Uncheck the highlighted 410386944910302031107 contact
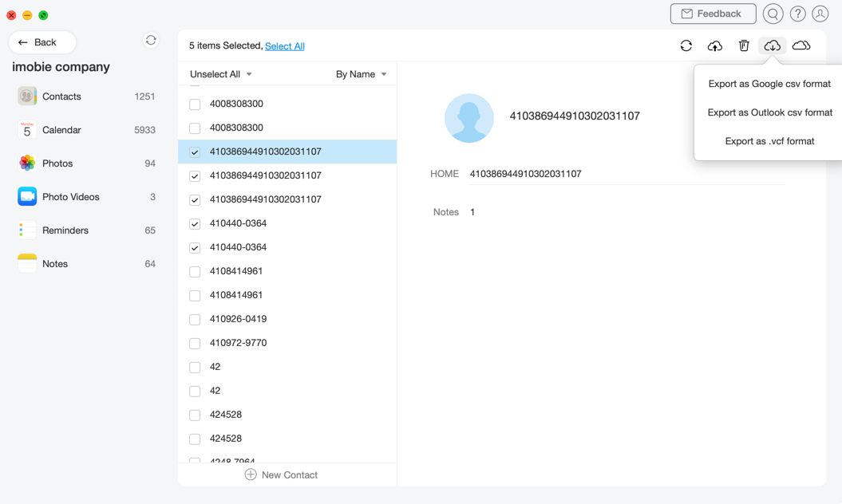 pos(195,152)
